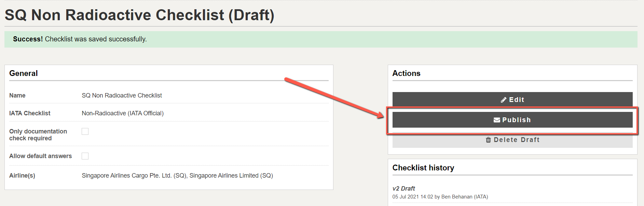Click the SQ Non Radioactive Checklist name value
Image resolution: width=644 pixels, height=206 pixels.
[x=122, y=95]
